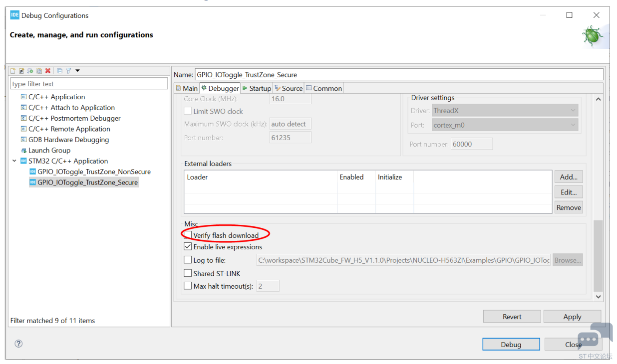Select C/C++ Attach to Application

tap(71, 107)
